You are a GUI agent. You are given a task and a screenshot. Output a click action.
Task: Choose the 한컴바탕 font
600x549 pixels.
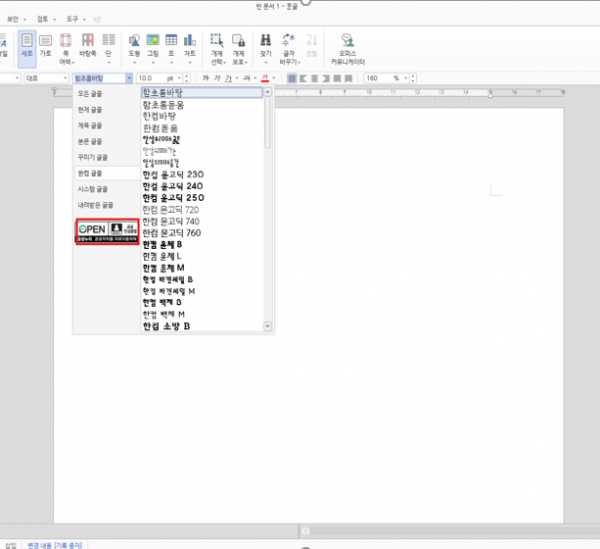[202, 116]
